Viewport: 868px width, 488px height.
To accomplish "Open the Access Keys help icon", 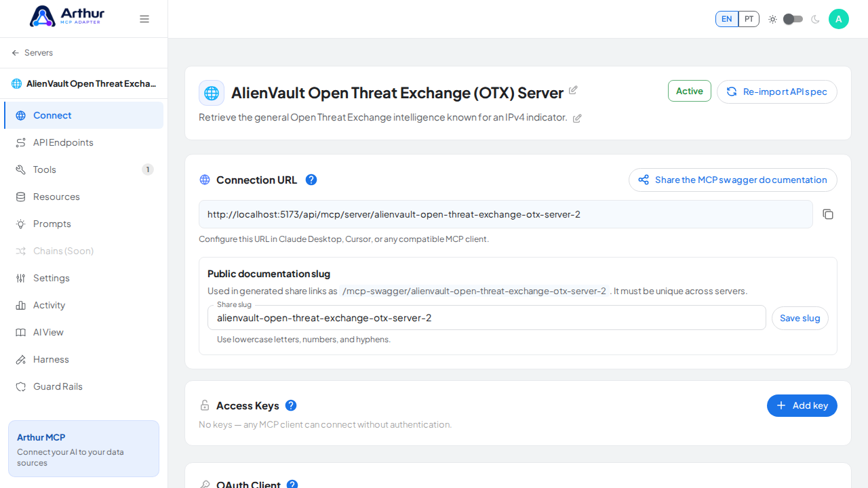I will coord(291,405).
